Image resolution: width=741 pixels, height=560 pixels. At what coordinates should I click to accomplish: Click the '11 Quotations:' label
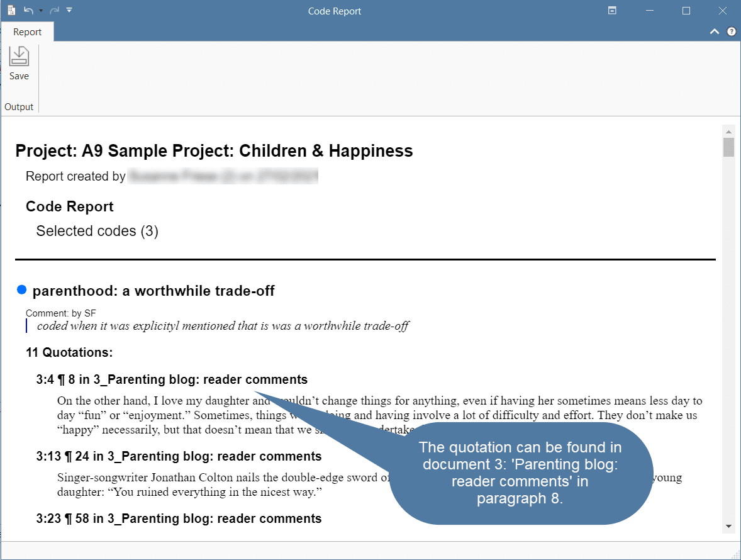[x=69, y=352]
